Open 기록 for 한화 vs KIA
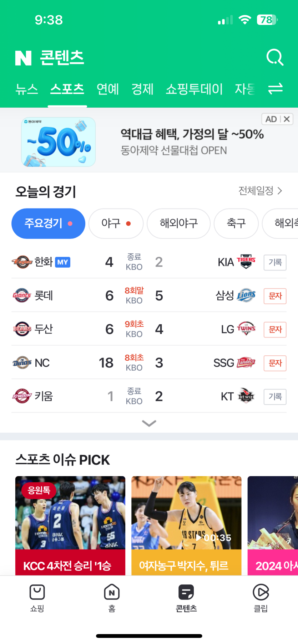298x644 pixels. [275, 262]
